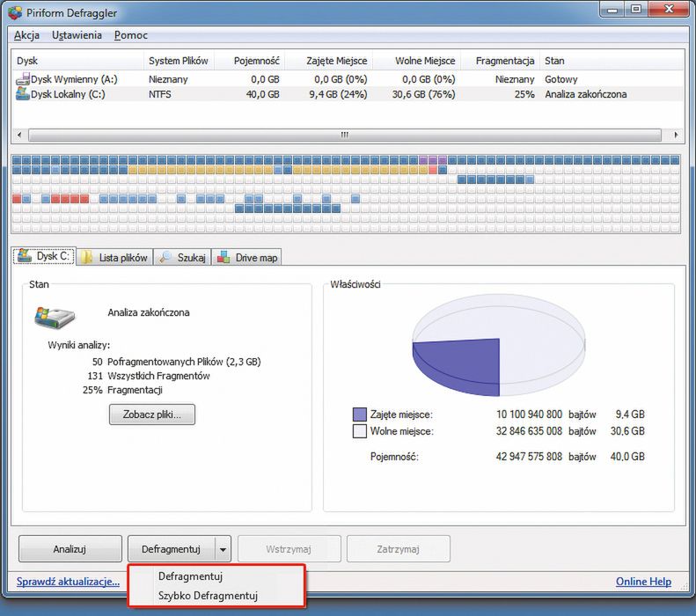
Task: Choose Defragmentuj from the dropdown list
Action: point(190,576)
